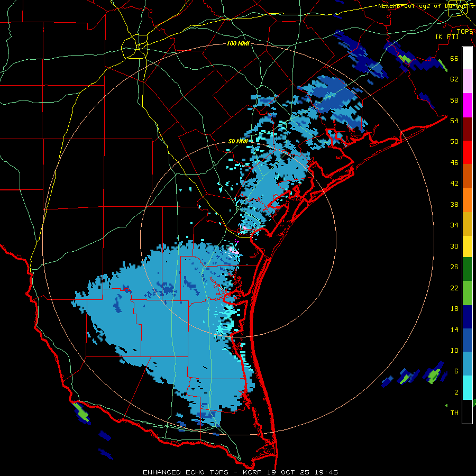Image resolution: width=476 pixels, height=476 pixels.
Task: Click the white swatch in the tops legend
Action: [x=467, y=58]
